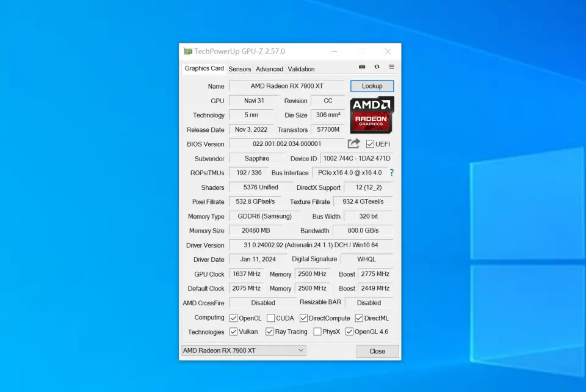Click the refresh icon in tab bar
Image resolution: width=586 pixels, height=392 pixels.
pos(377,67)
